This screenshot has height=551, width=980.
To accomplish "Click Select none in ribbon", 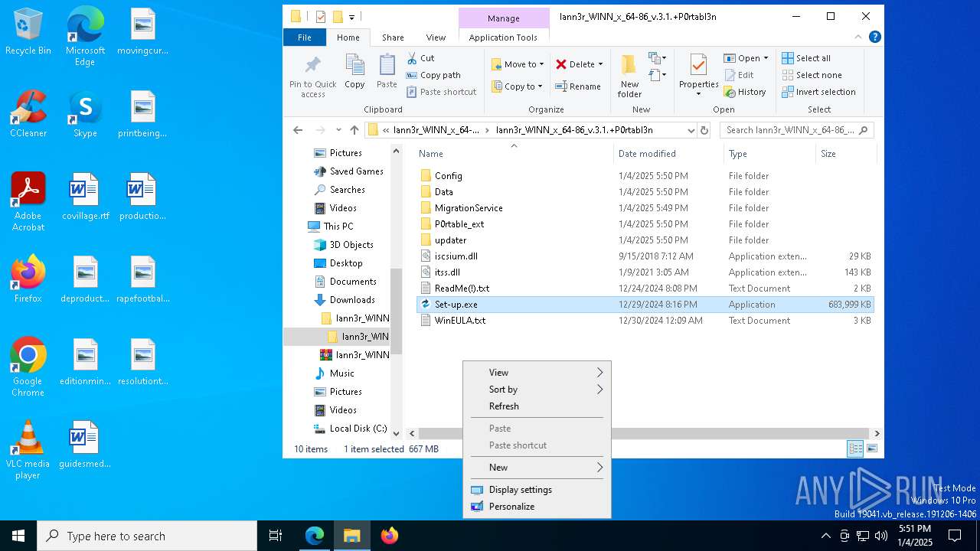I will (x=812, y=75).
